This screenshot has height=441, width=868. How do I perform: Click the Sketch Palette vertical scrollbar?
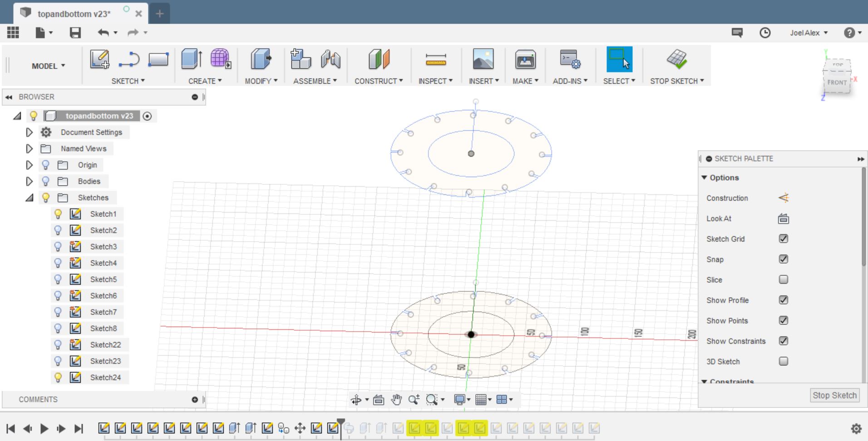click(863, 217)
